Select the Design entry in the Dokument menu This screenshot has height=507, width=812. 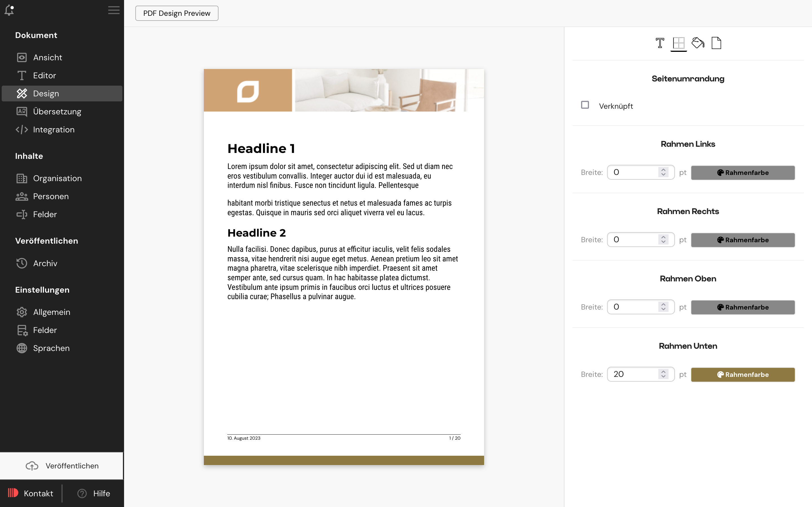[46, 94]
